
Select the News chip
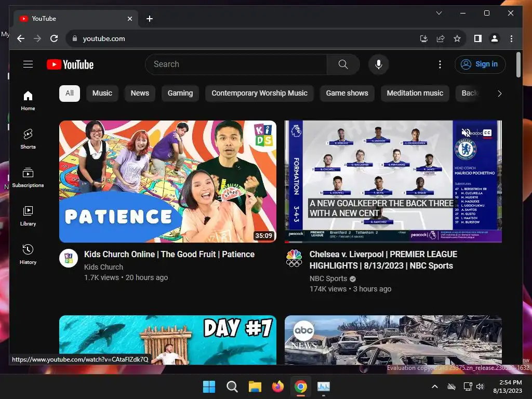tap(140, 94)
